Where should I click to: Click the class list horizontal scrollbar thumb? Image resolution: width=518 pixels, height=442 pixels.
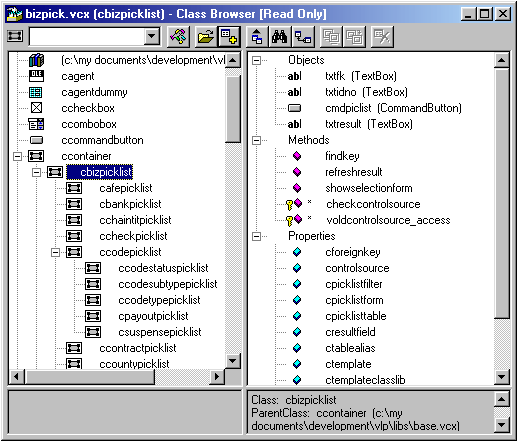(90, 377)
